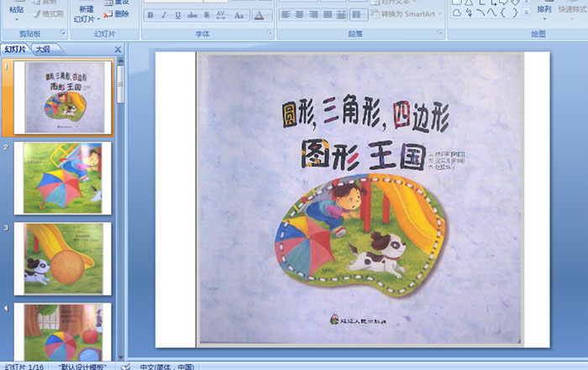This screenshot has height=370, width=588.
Task: Switch to Slides (幻灯片) pane tab
Action: 15,49
